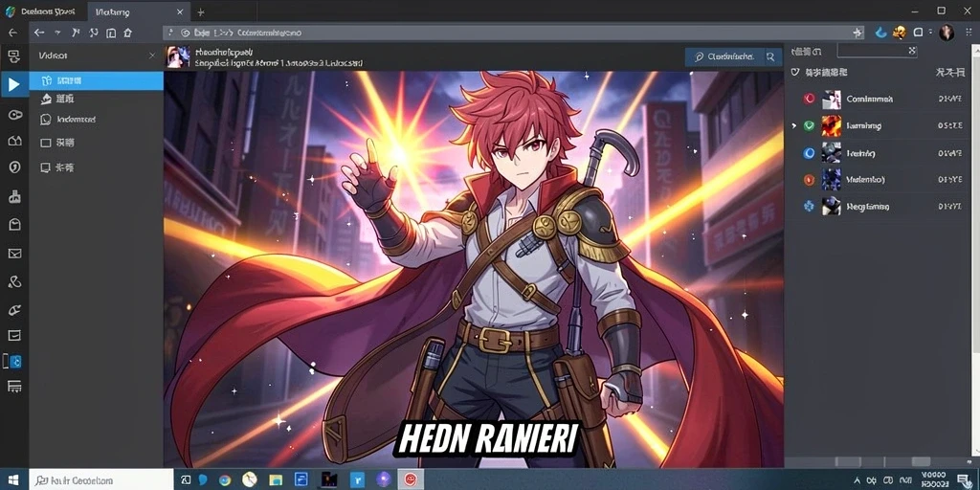Image resolution: width=980 pixels, height=490 pixels.
Task: Click the profile avatar in top-right toolbar
Action: coord(947,33)
